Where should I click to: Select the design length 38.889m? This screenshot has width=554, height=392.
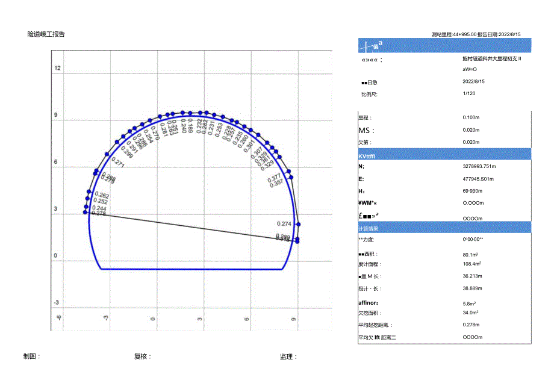472,288
